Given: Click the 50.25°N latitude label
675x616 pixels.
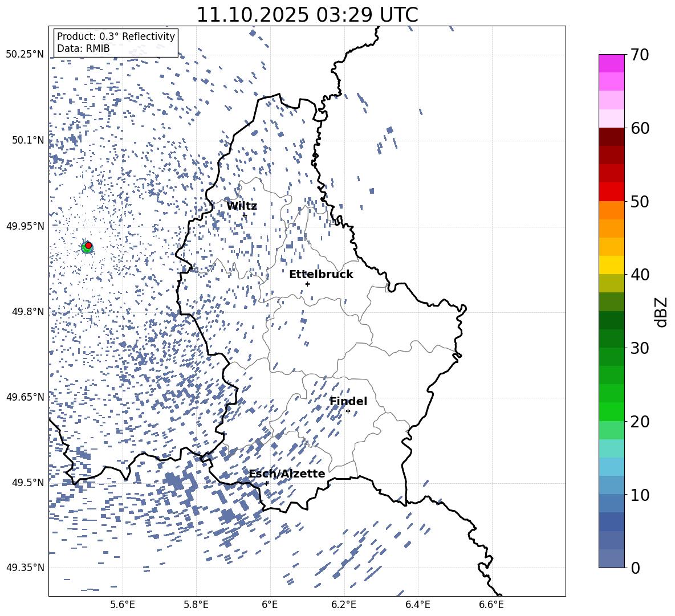Looking at the screenshot, I should 25,55.
